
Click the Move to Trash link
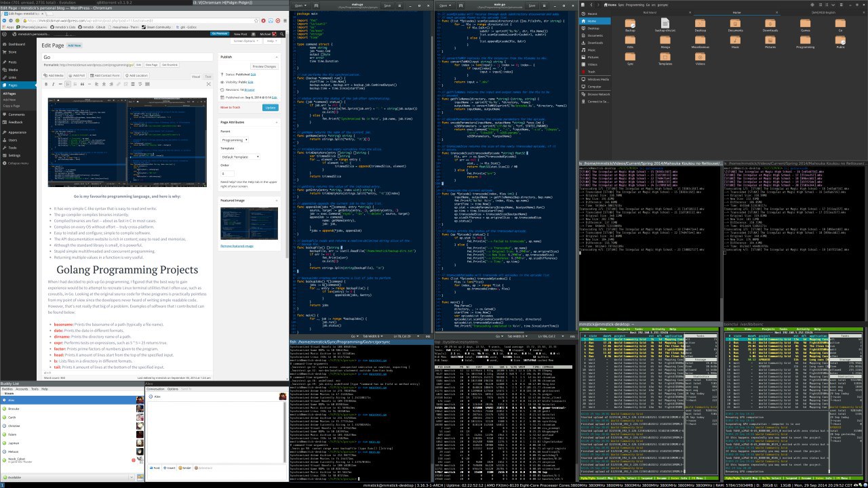coord(230,107)
